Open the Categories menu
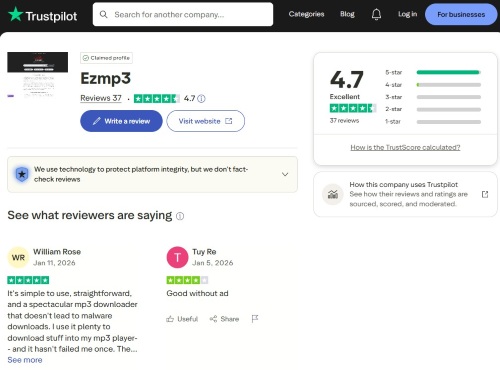The height and width of the screenshot is (370, 500). click(306, 14)
